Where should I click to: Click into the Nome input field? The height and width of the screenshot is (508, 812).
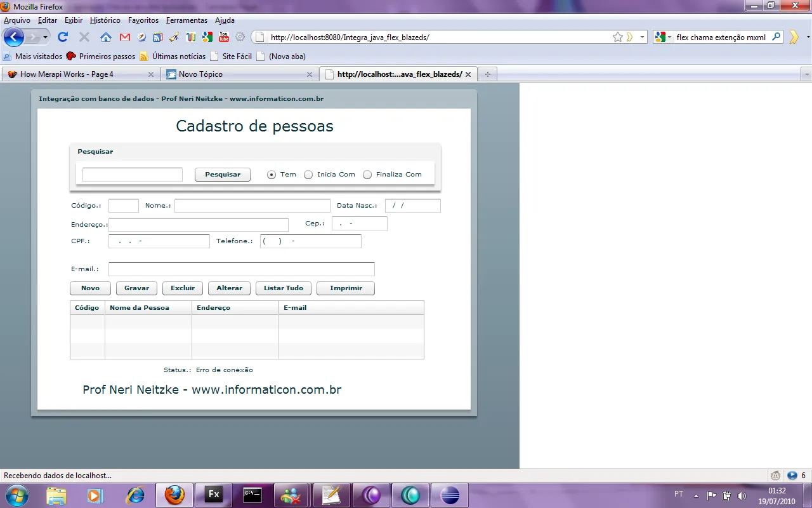click(x=252, y=206)
